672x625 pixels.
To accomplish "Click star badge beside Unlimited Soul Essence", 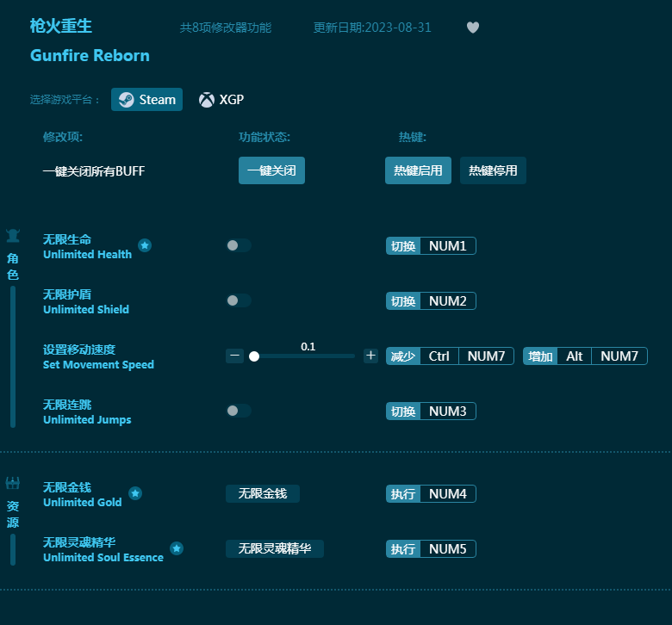I will pyautogui.click(x=177, y=548).
